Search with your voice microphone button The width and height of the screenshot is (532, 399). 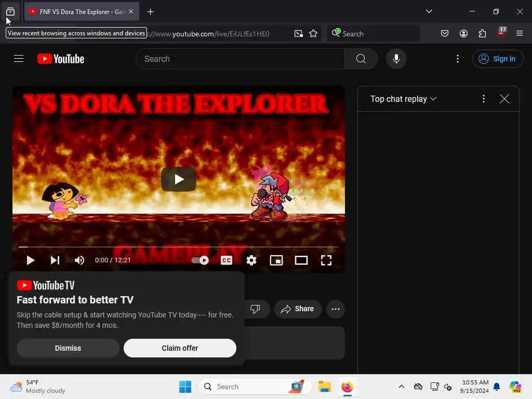396,59
